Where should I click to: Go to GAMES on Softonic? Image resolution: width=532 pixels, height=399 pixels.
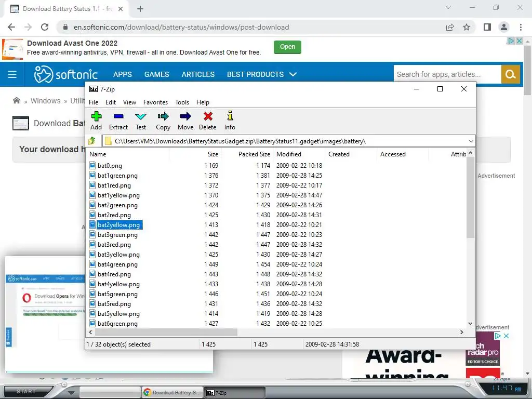(x=156, y=74)
